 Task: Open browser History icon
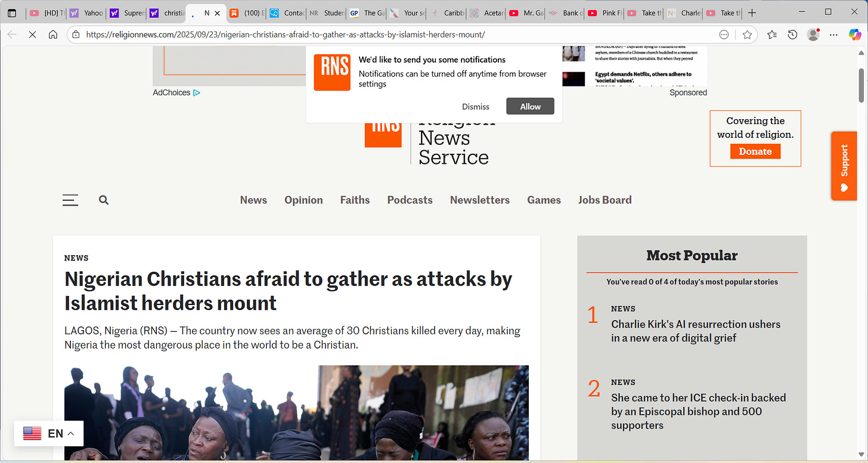pyautogui.click(x=792, y=35)
